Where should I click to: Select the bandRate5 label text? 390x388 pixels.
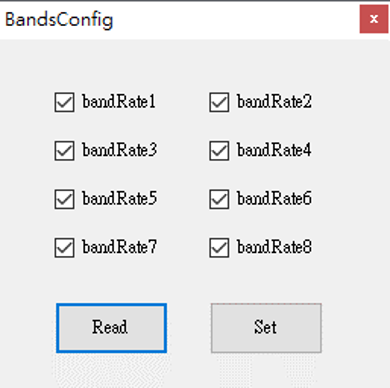[120, 198]
